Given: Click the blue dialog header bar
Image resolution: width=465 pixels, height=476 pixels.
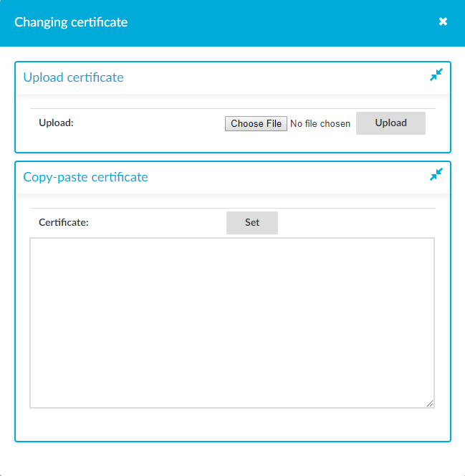Looking at the screenshot, I should [x=232, y=23].
